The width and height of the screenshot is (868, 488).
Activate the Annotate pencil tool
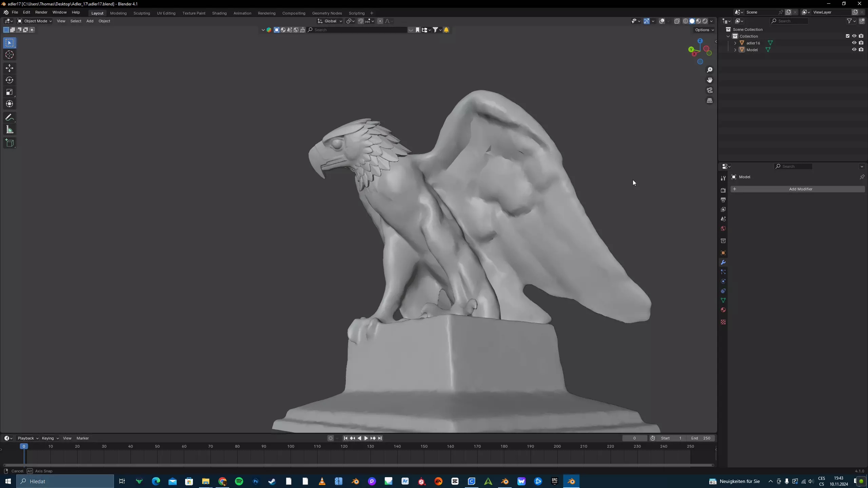9,118
